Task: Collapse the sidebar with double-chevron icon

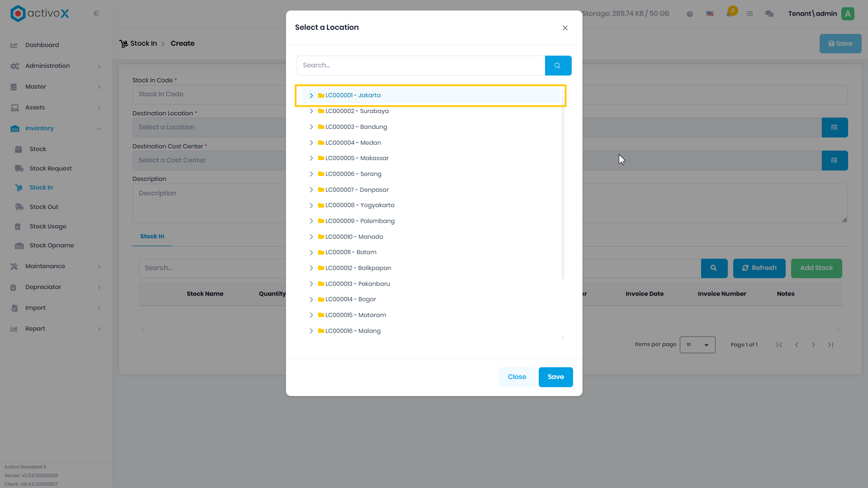Action: 96,14
